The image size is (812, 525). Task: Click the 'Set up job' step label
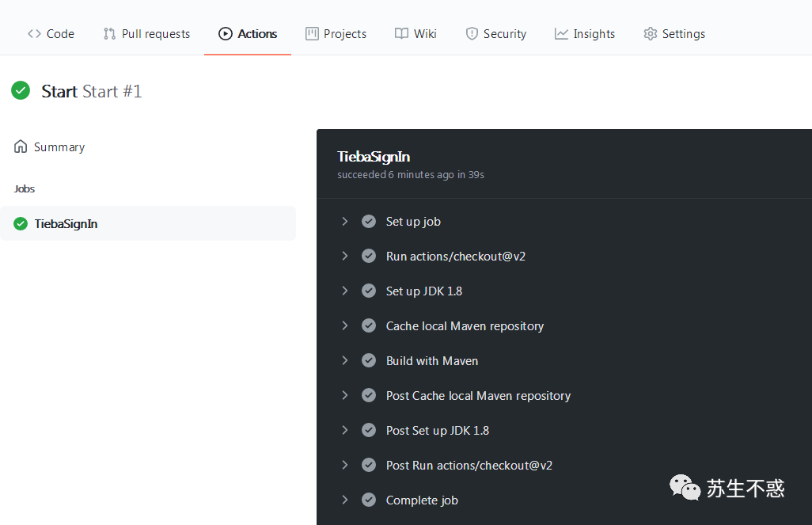pos(413,222)
